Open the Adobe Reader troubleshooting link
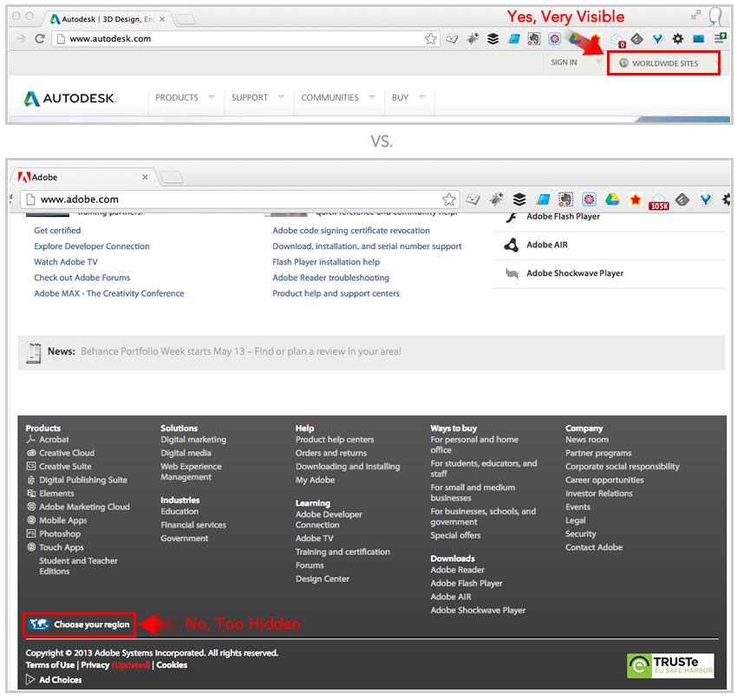The height and width of the screenshot is (700, 737). [331, 278]
